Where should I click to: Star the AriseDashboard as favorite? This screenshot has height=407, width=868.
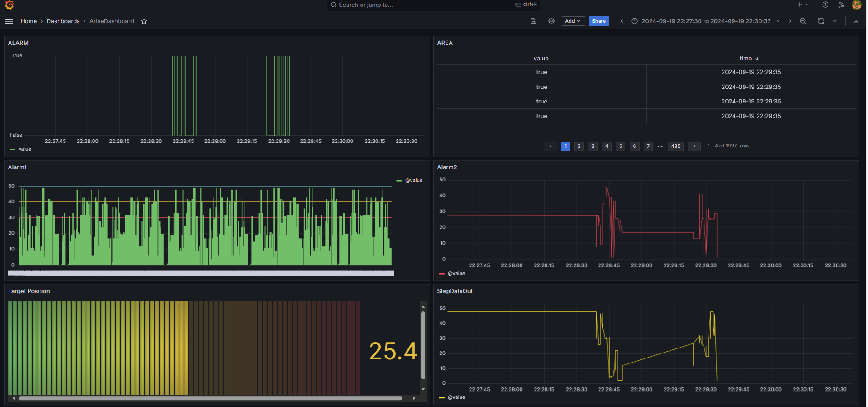click(144, 21)
